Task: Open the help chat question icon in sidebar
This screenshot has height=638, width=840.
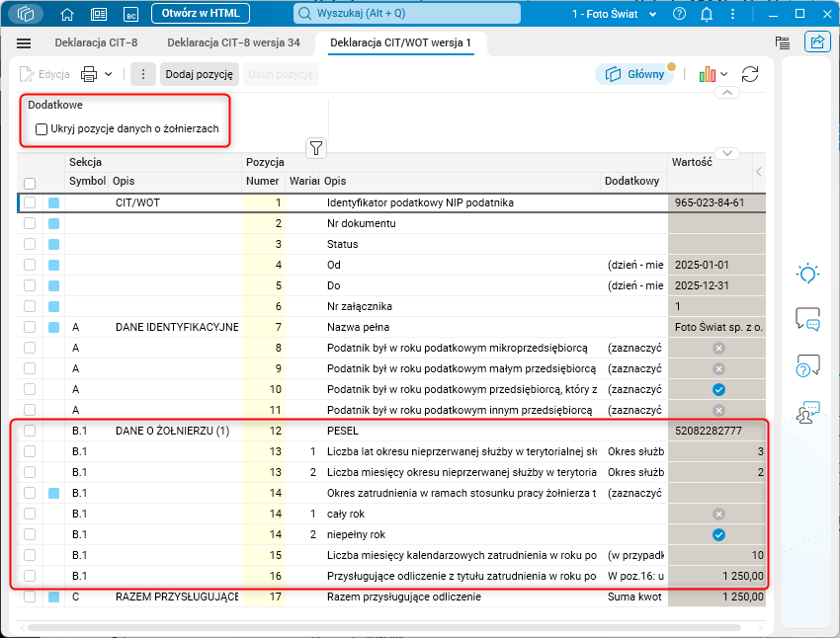Action: (x=807, y=365)
